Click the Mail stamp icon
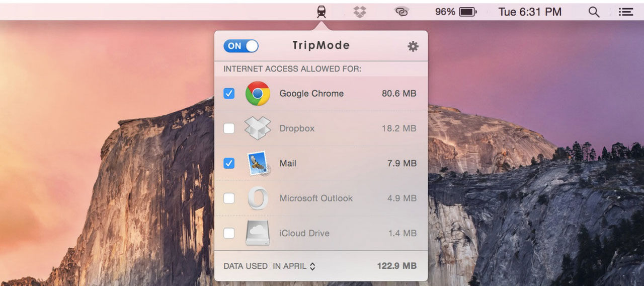The height and width of the screenshot is (286, 644). tap(259, 163)
